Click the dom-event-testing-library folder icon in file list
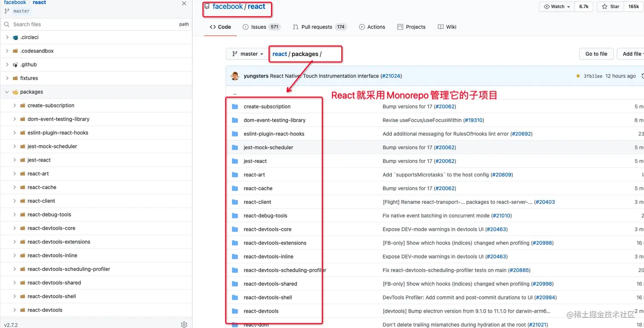 tap(235, 120)
